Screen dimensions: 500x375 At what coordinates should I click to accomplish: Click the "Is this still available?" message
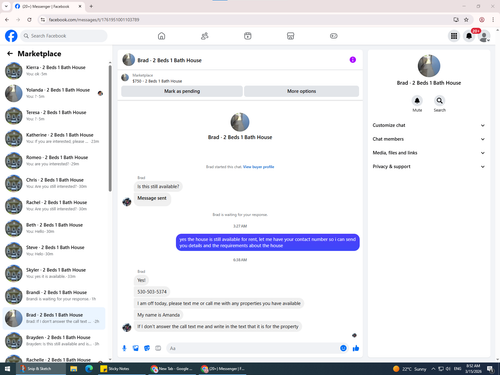[158, 186]
